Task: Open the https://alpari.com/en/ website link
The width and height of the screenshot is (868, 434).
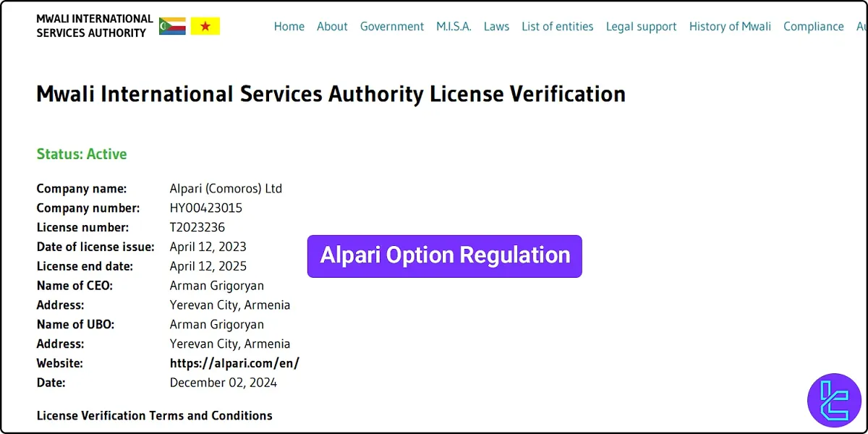Action: pyautogui.click(x=234, y=363)
